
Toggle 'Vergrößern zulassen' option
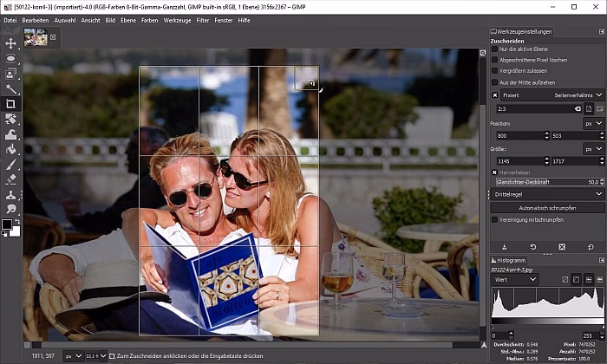click(x=495, y=70)
